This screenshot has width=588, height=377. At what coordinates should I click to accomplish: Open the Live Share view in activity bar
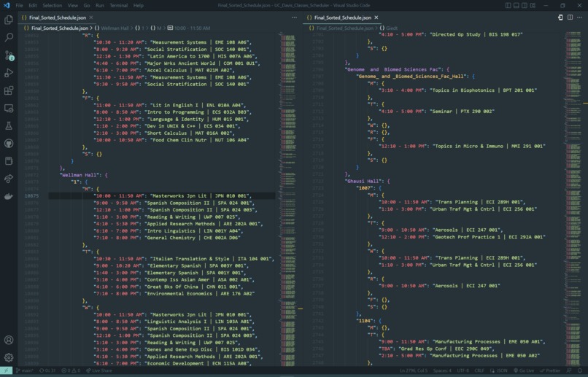click(x=9, y=179)
